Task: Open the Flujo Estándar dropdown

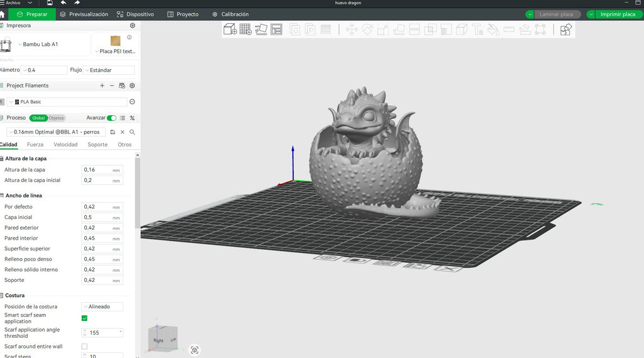Action: pos(109,70)
